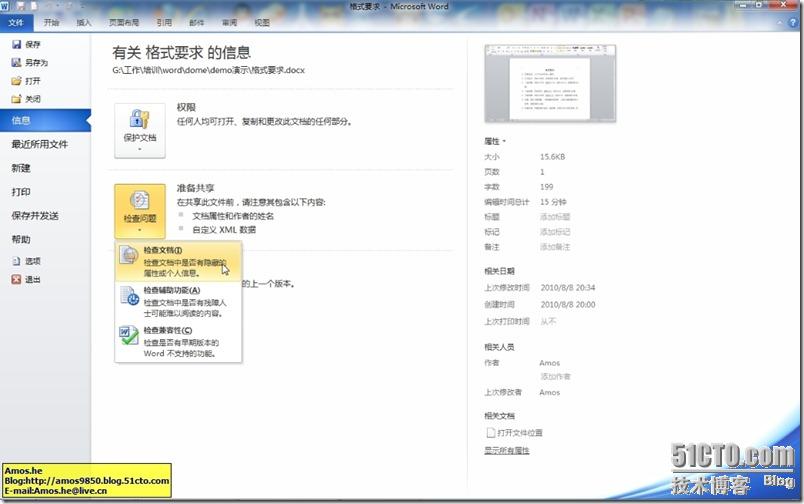804x504 pixels.
Task: Click the 2010/8/8 20:34 last-modified date
Action: pos(568,288)
